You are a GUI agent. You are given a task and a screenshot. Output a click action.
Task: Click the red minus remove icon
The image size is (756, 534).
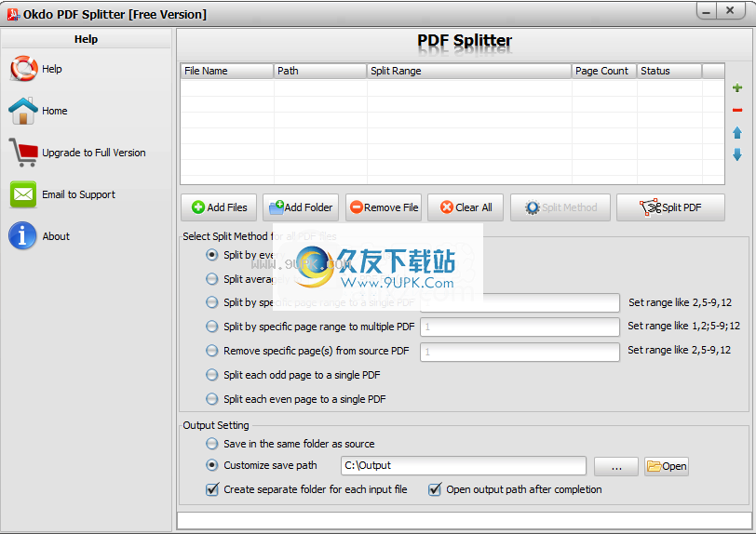point(736,111)
